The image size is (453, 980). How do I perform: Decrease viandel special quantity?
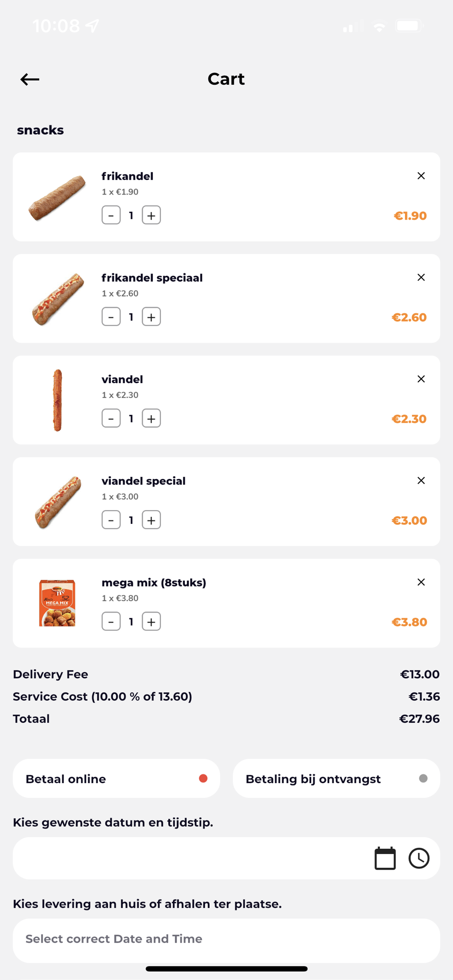[111, 520]
